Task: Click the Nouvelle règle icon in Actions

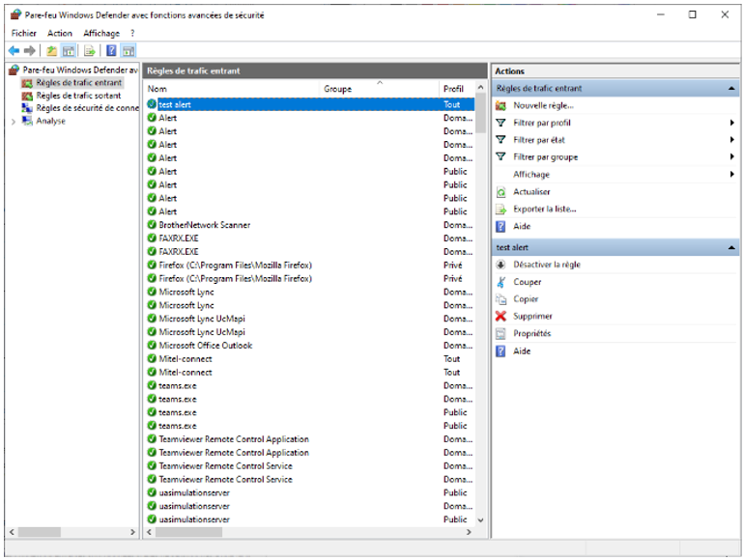Action: tap(501, 105)
